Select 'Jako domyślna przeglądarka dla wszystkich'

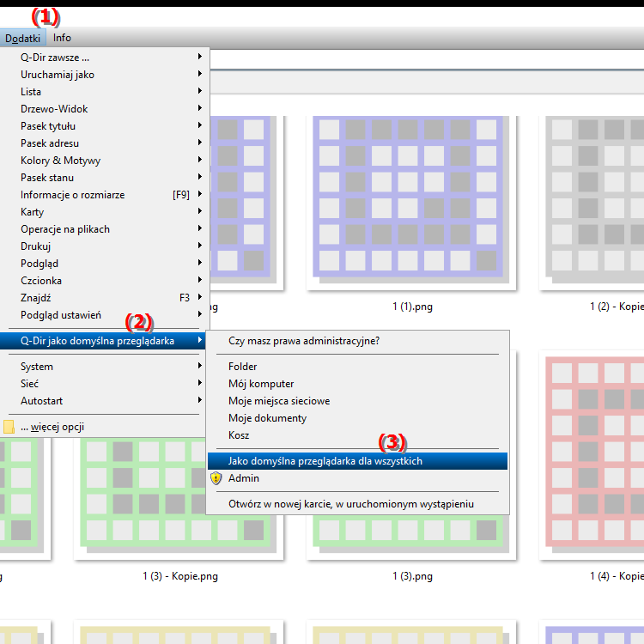tap(357, 461)
